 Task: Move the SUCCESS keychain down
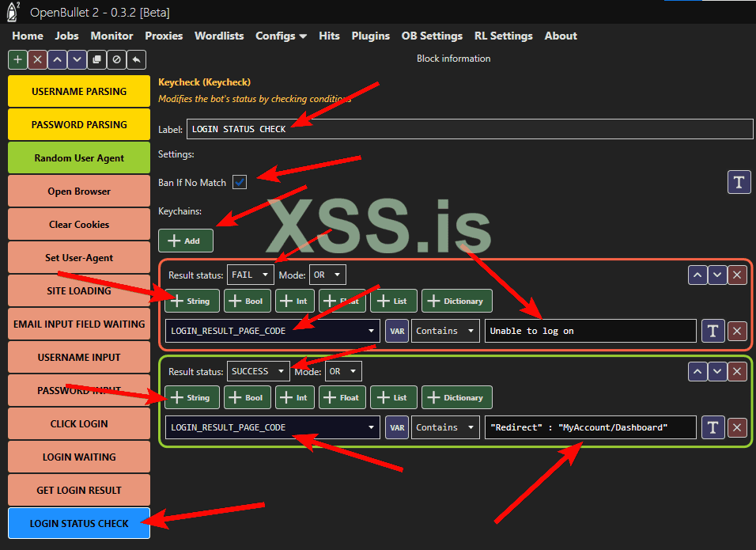pos(717,371)
